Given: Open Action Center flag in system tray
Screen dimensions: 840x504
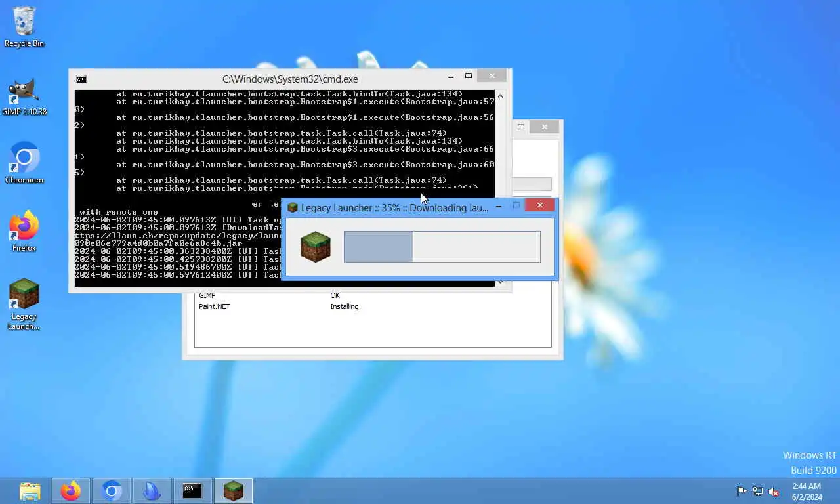Looking at the screenshot, I should (x=742, y=491).
